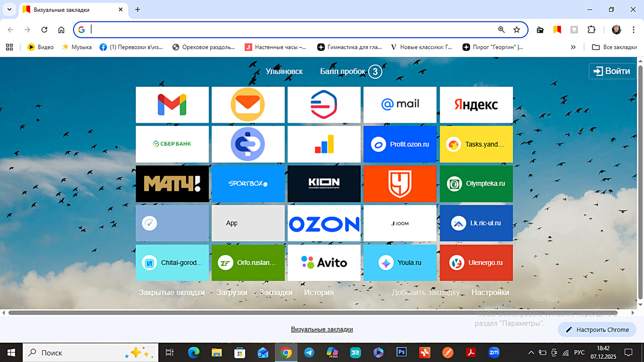Click Добавить закладку link
Screen dimensions: 644x362
point(426,292)
